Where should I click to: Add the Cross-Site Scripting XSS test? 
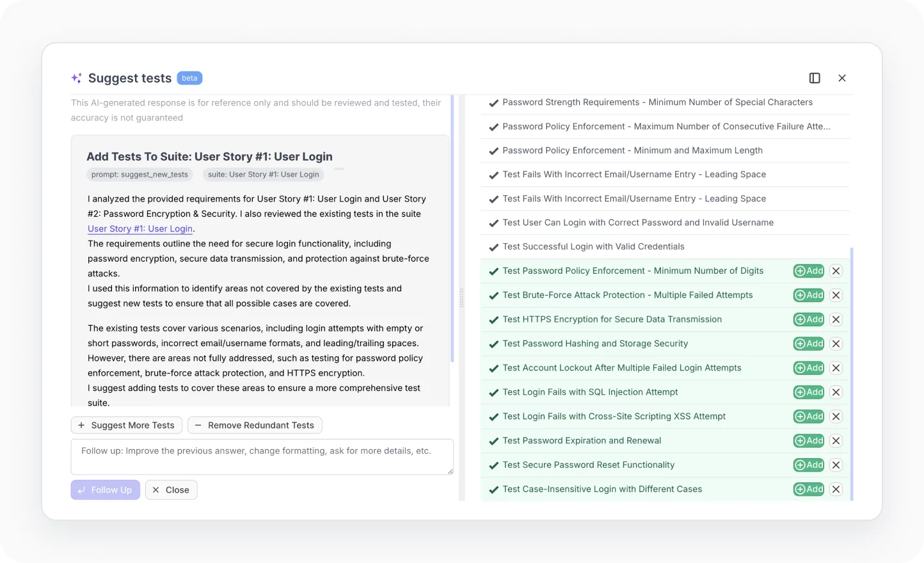pos(808,416)
